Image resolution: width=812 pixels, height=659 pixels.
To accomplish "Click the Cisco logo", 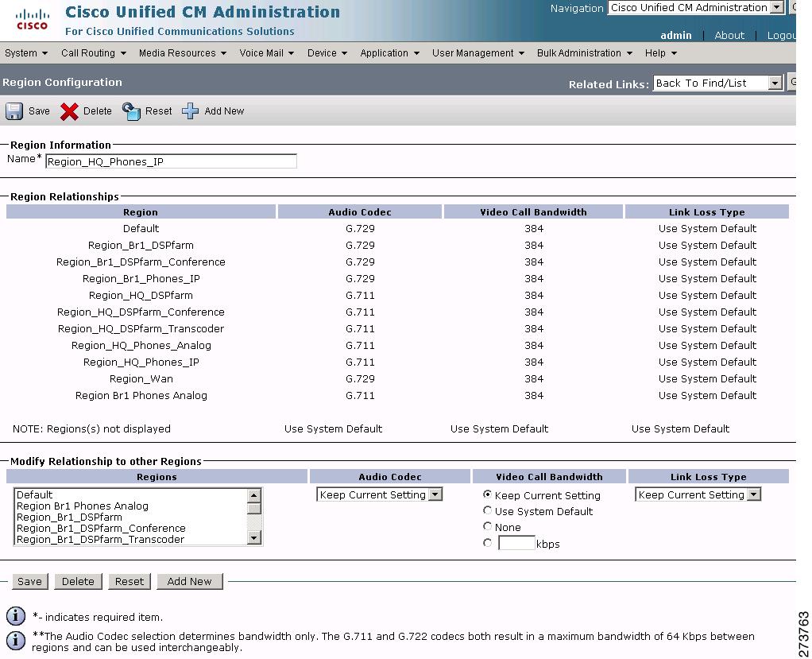I will point(32,20).
